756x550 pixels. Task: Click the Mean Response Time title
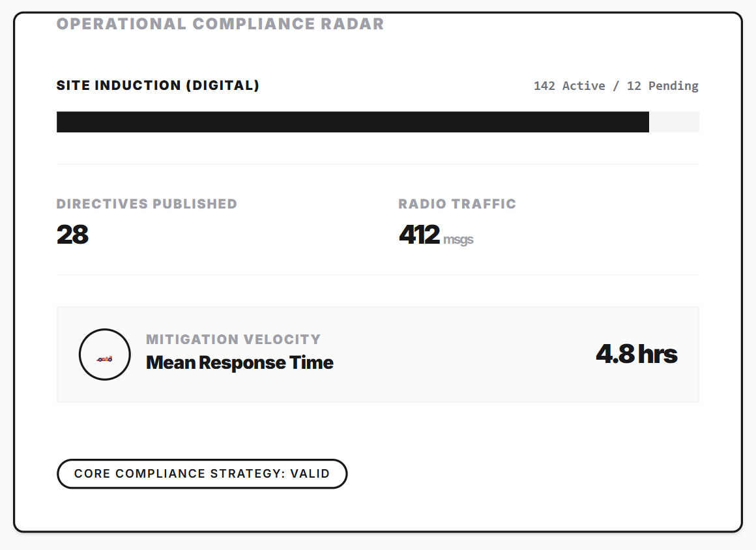click(x=239, y=362)
